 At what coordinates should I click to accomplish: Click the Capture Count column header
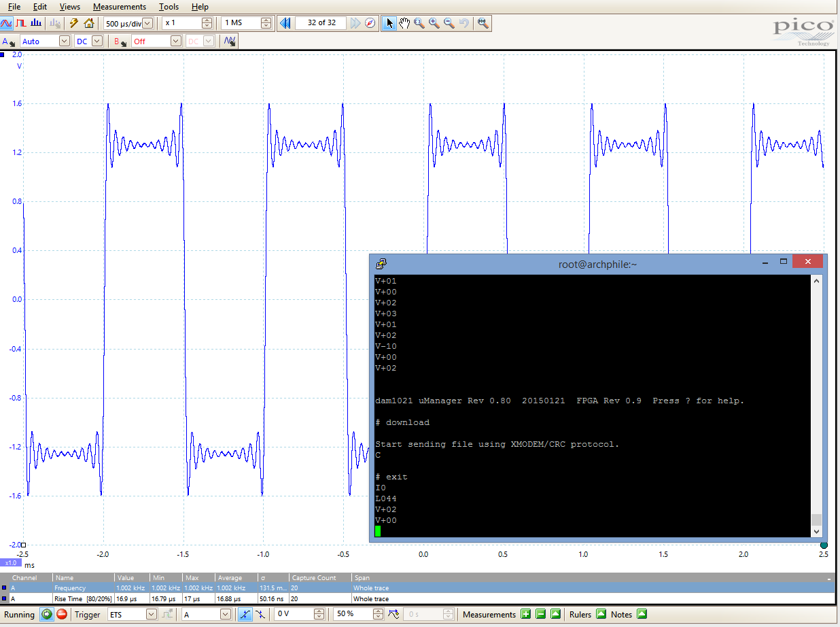[x=314, y=578]
